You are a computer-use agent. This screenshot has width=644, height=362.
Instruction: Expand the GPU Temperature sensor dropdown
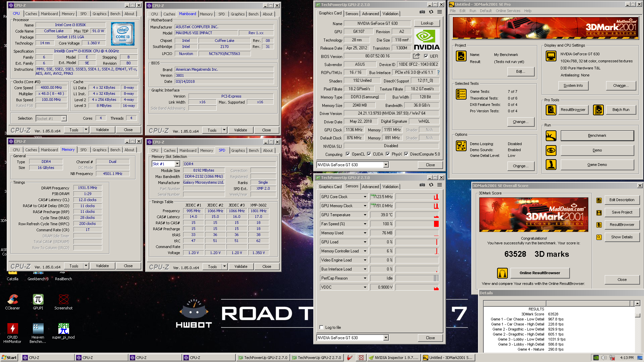click(365, 215)
